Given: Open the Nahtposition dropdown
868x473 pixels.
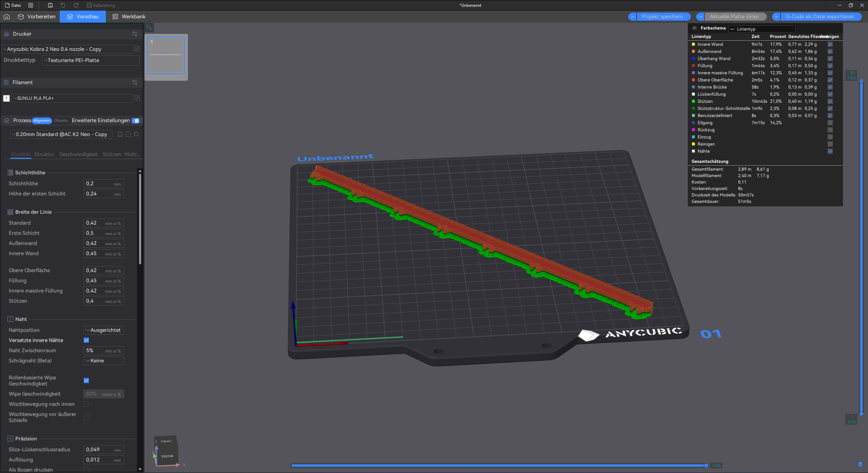Looking at the screenshot, I should point(104,330).
